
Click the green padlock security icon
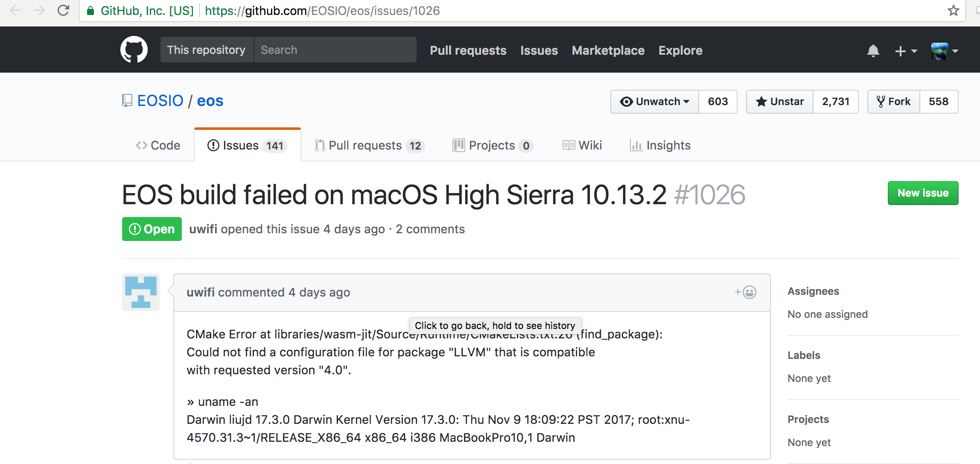tap(90, 11)
